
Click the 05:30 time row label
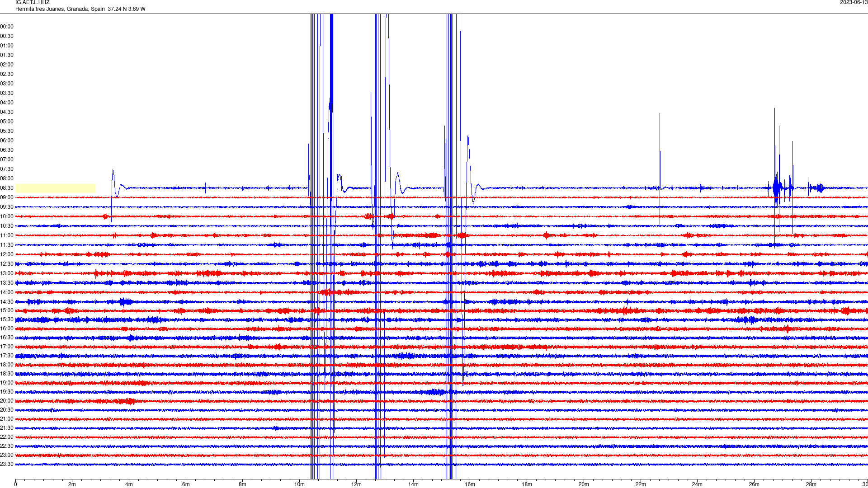(x=7, y=131)
